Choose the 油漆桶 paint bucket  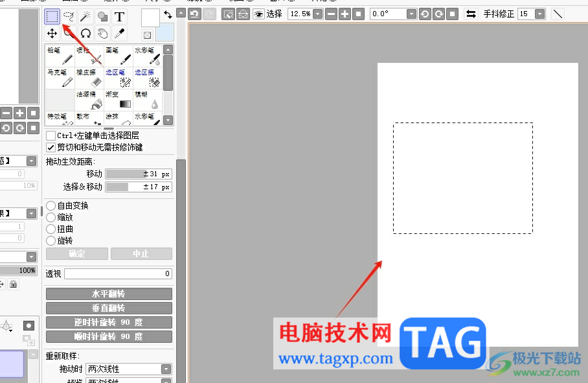click(89, 100)
